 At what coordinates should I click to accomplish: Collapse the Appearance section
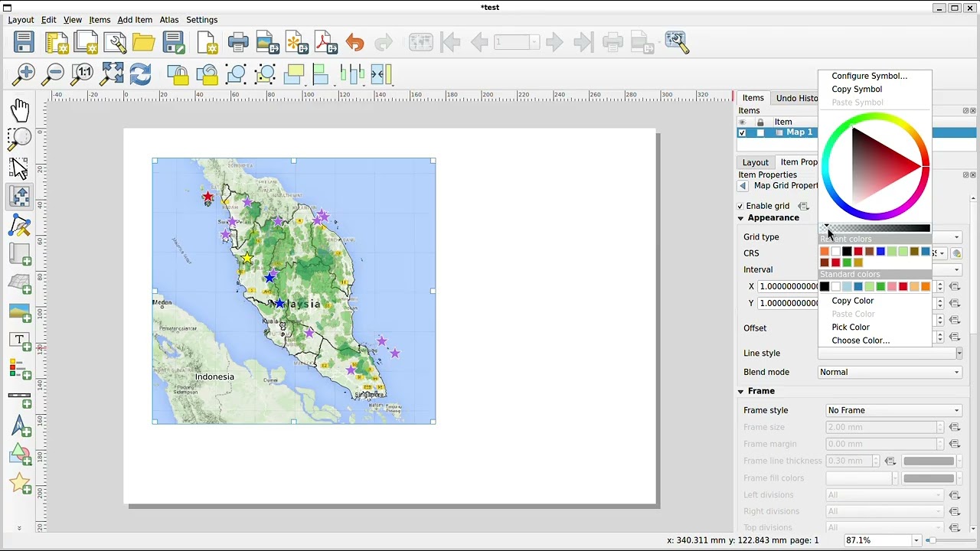[740, 218]
